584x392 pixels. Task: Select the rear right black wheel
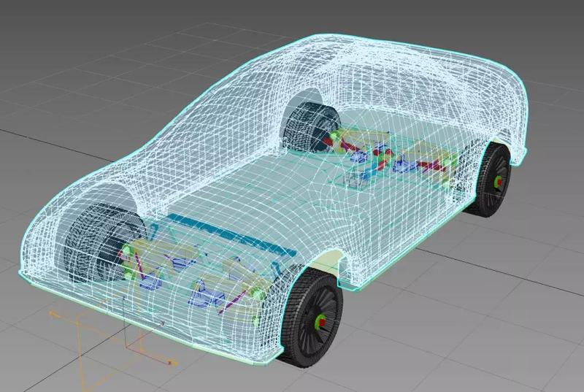[x=491, y=180]
